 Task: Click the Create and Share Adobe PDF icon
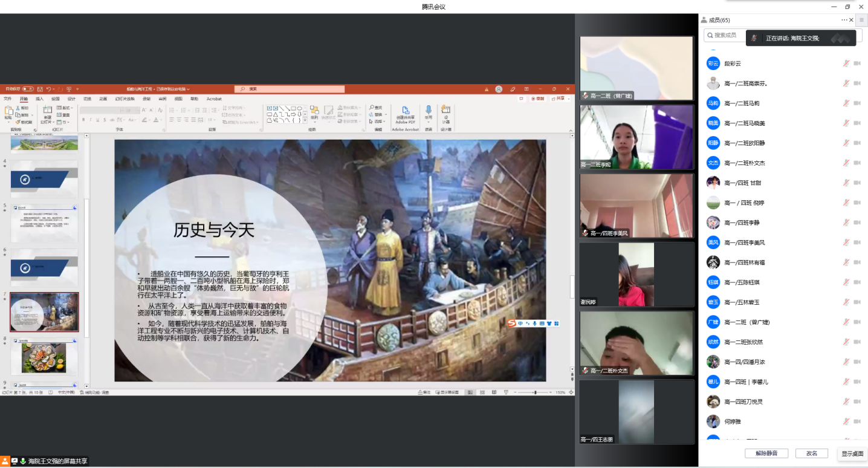coord(405,111)
